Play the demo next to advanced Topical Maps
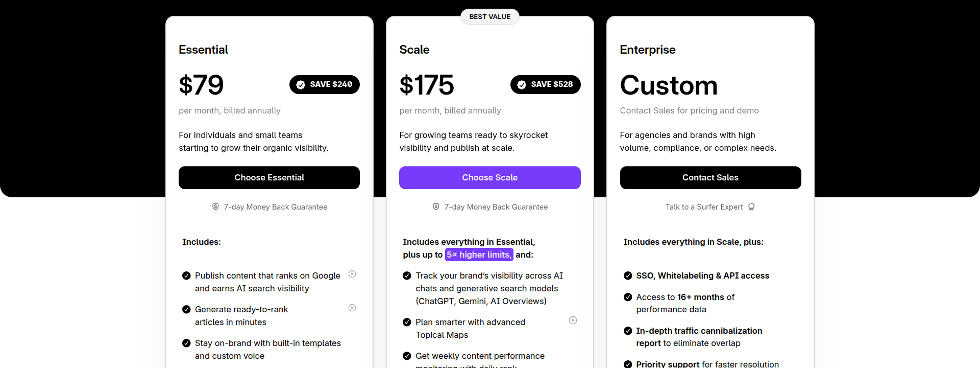This screenshot has width=980, height=368. click(573, 320)
